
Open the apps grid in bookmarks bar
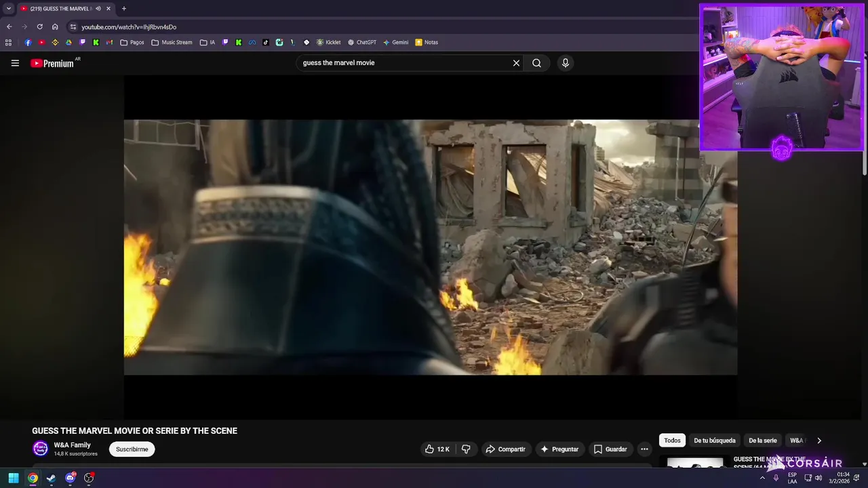point(8,42)
